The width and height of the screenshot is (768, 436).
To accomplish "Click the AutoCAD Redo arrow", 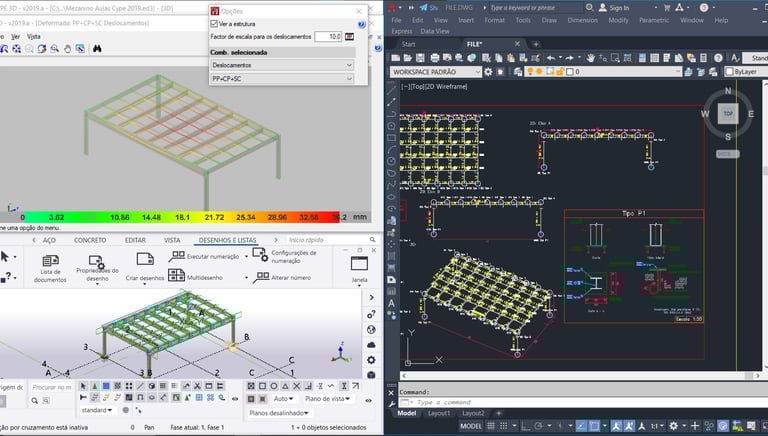I will (570, 58).
